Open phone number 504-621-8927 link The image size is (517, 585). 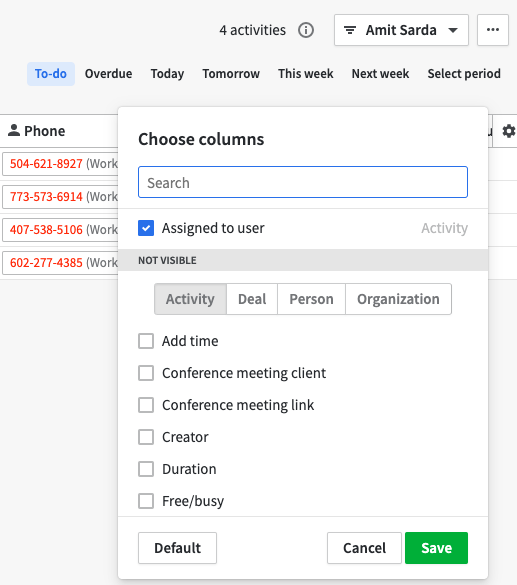pyautogui.click(x=46, y=164)
